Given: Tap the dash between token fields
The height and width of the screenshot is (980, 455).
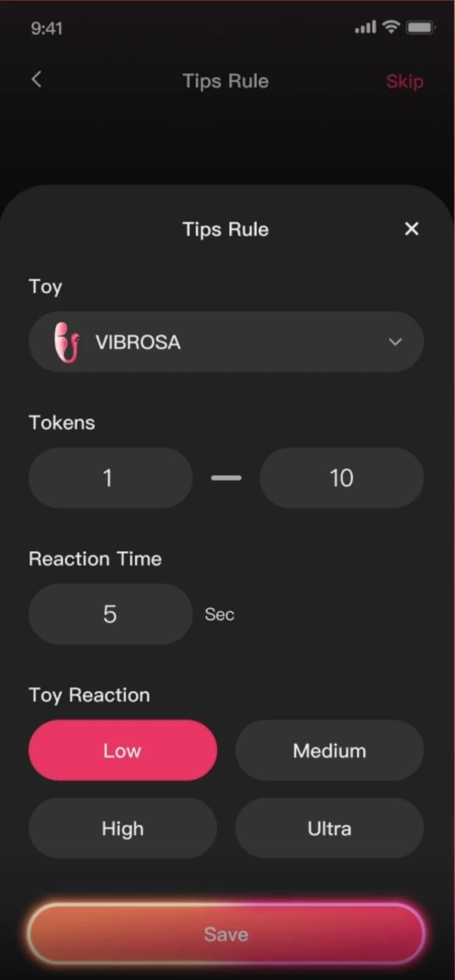Looking at the screenshot, I should tap(226, 478).
